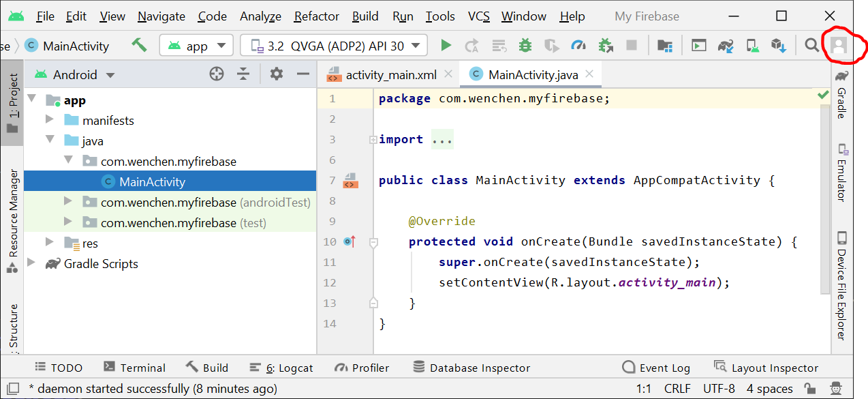
Task: Toggle the Gradle side panel
Action: (x=842, y=95)
